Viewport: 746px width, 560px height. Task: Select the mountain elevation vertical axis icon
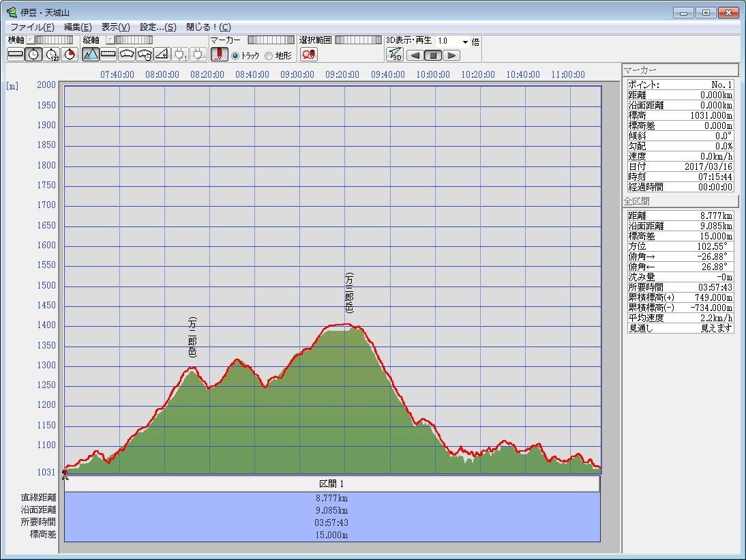(x=91, y=55)
